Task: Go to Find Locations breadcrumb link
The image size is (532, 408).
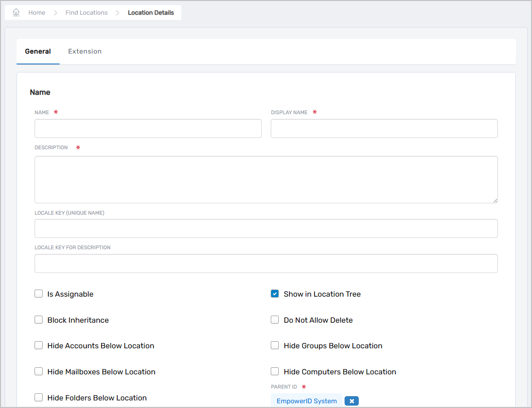Action: click(87, 13)
